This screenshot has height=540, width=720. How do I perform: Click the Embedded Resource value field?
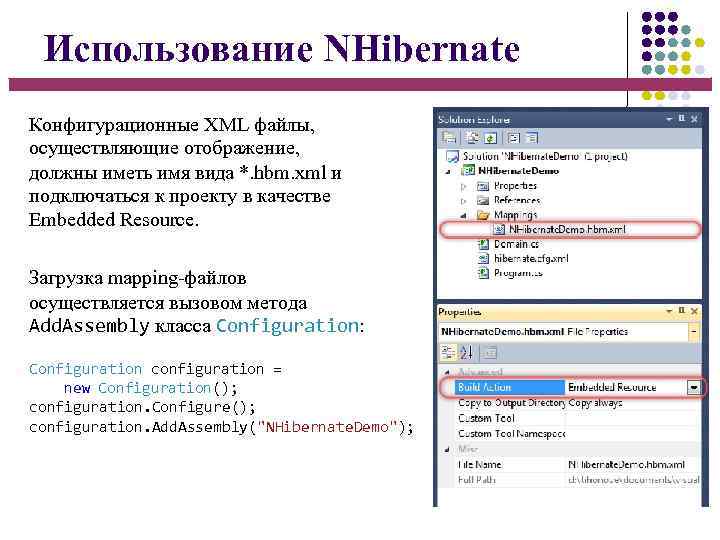pyautogui.click(x=626, y=387)
